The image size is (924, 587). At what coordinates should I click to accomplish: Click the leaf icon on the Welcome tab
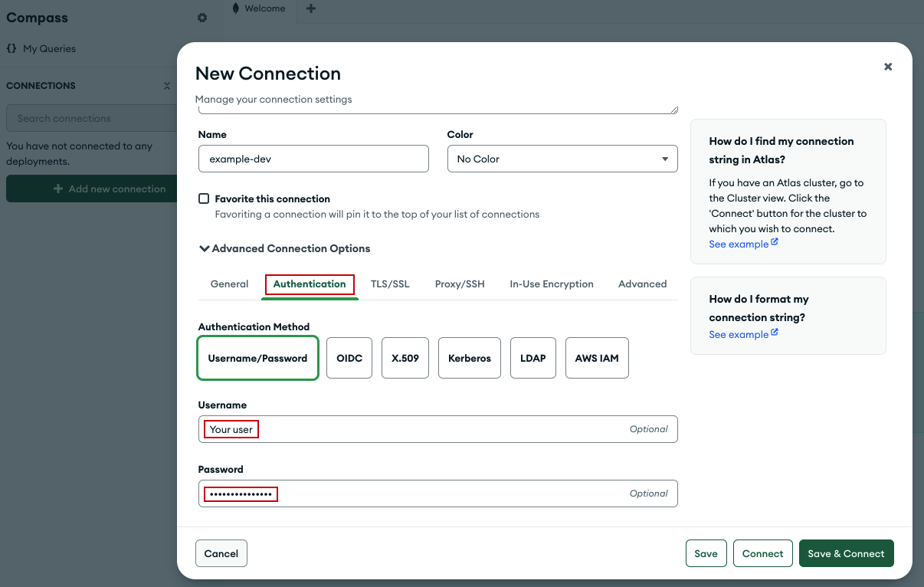coord(234,8)
